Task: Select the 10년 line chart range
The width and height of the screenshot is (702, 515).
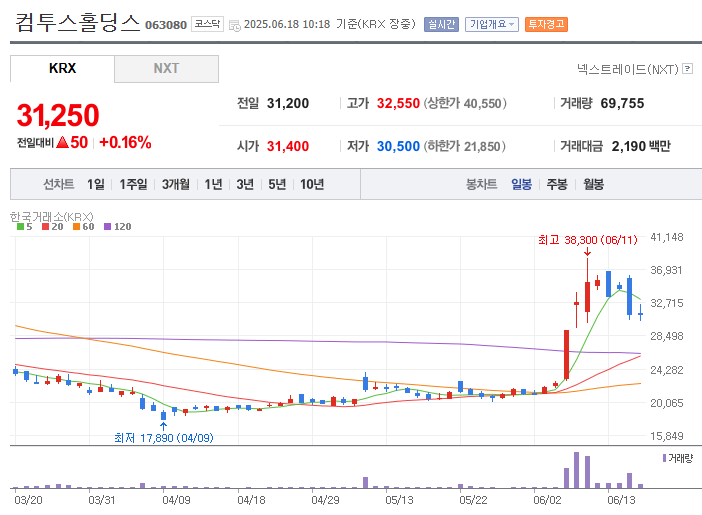Action: click(x=312, y=184)
